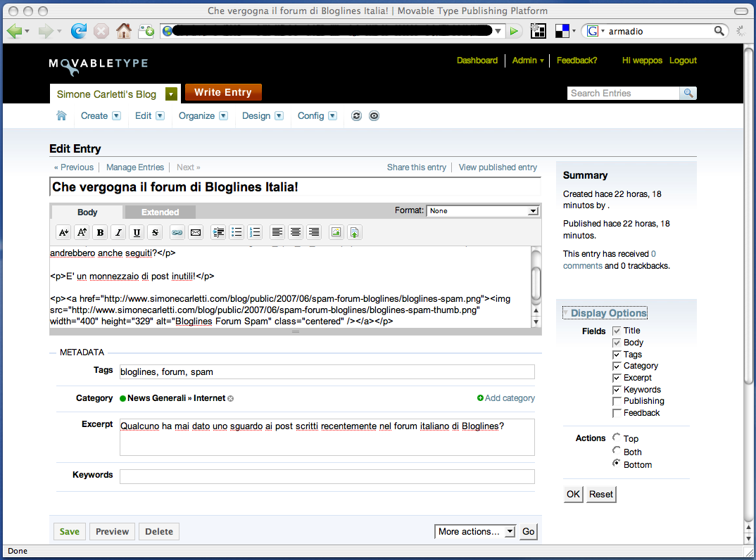Center align text in the editor
This screenshot has width=756, height=560.
296,232
